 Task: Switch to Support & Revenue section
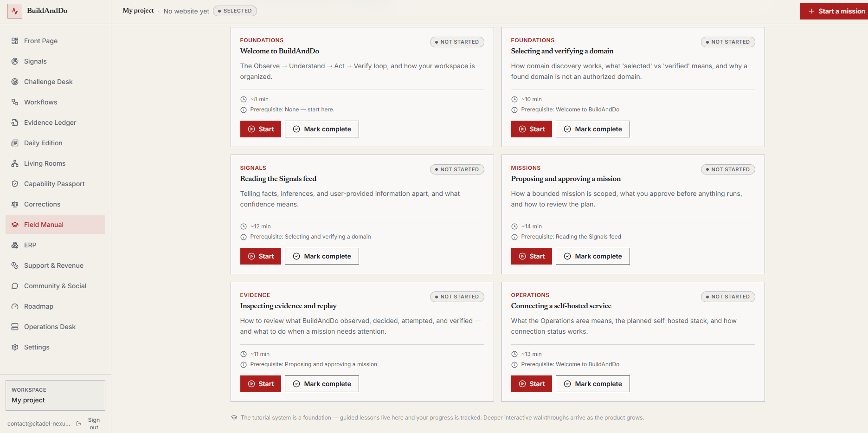[x=55, y=265]
